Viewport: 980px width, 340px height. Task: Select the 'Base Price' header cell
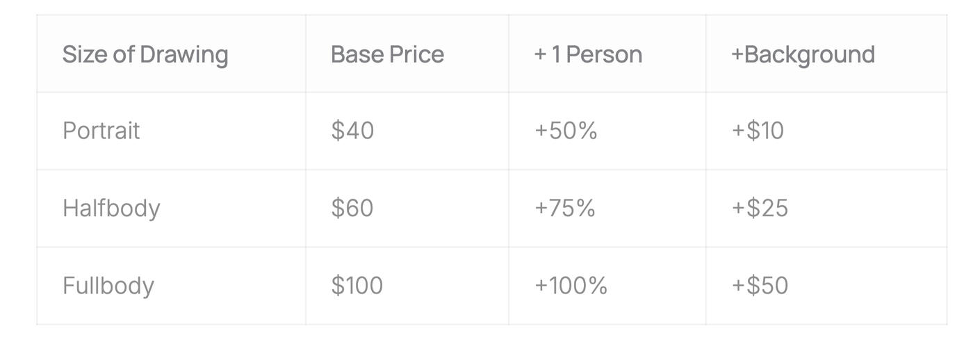click(387, 54)
